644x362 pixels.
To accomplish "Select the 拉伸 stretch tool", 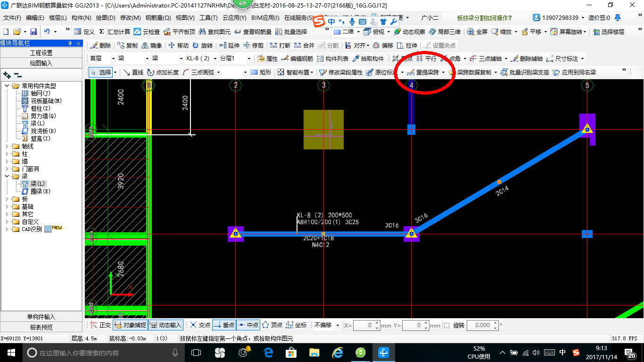I will tap(407, 46).
